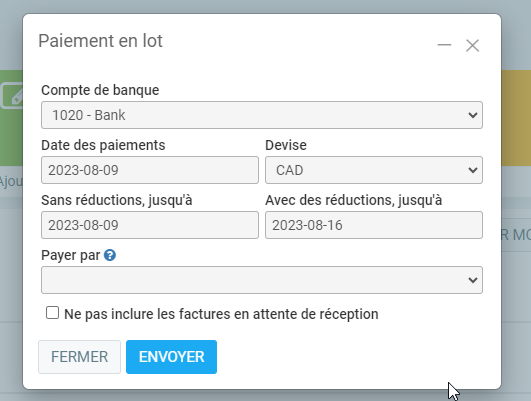The width and height of the screenshot is (531, 401).
Task: Click the Date des paiements field
Action: click(150, 170)
